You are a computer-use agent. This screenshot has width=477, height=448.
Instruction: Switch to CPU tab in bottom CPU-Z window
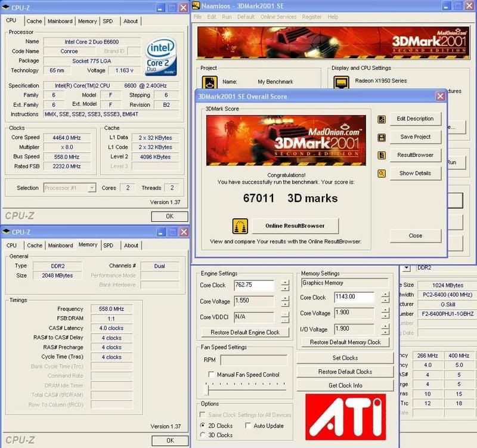click(11, 246)
